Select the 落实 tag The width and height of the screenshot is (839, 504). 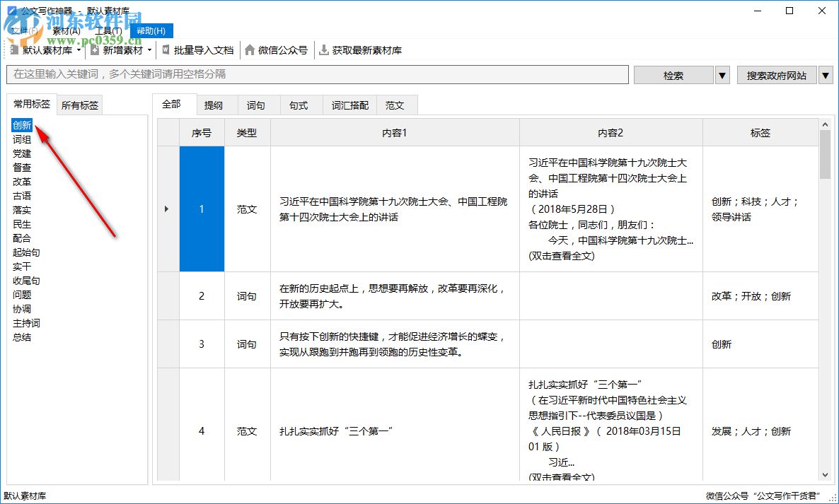click(x=22, y=210)
